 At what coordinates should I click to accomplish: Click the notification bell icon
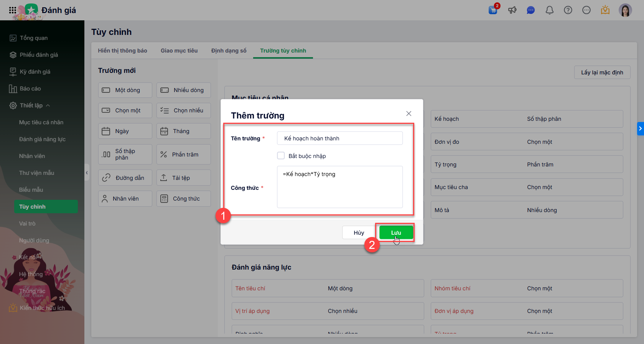(x=550, y=10)
